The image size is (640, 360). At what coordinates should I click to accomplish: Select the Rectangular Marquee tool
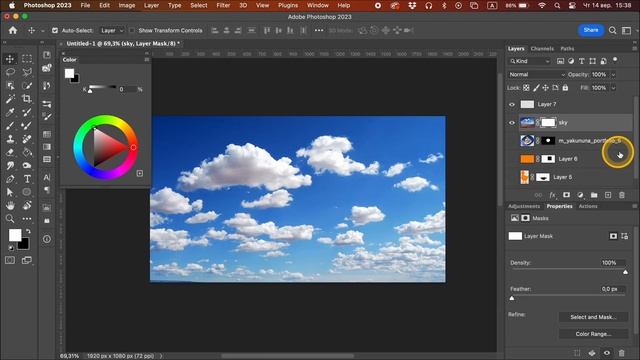[27, 59]
